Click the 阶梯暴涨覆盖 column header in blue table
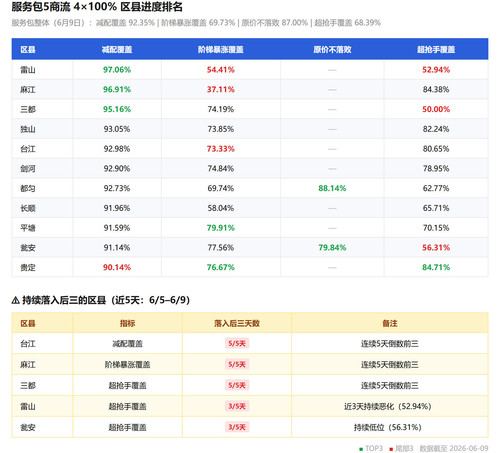Image resolution: width=500 pixels, height=453 pixels. tap(221, 50)
